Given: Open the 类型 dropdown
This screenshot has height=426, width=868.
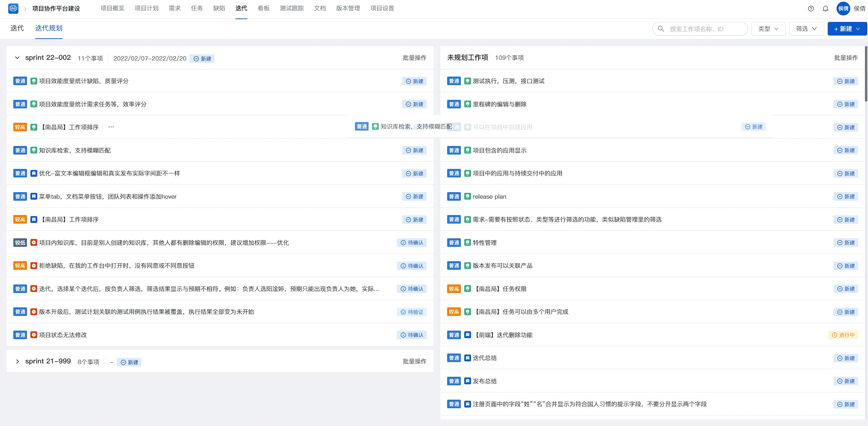Looking at the screenshot, I should (768, 29).
